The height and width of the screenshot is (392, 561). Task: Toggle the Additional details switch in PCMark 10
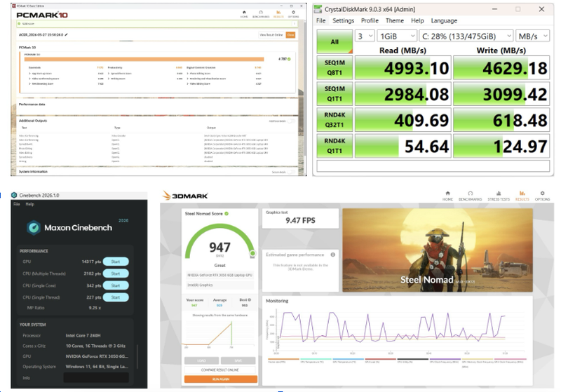click(292, 121)
